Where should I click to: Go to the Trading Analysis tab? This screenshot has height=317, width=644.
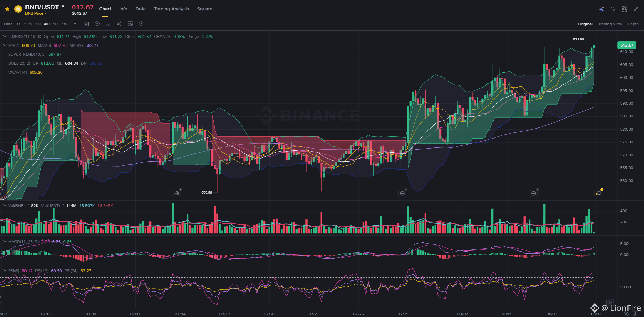click(x=172, y=9)
